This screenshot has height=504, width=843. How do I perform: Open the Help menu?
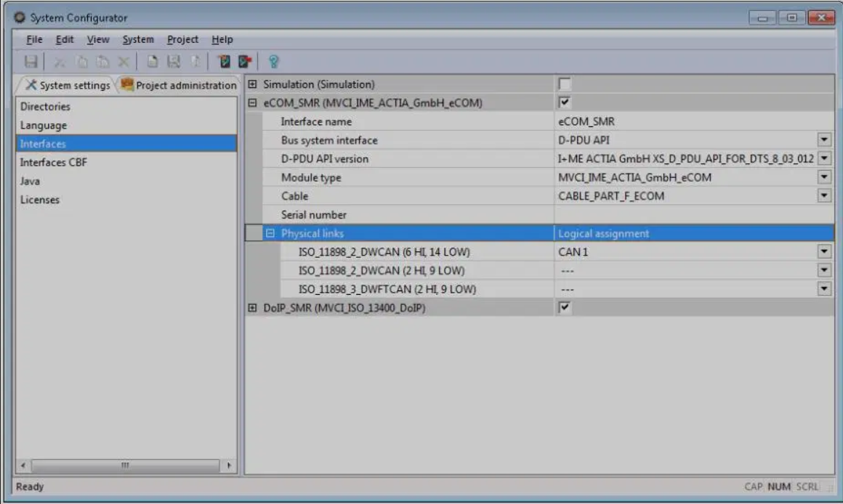(x=222, y=39)
